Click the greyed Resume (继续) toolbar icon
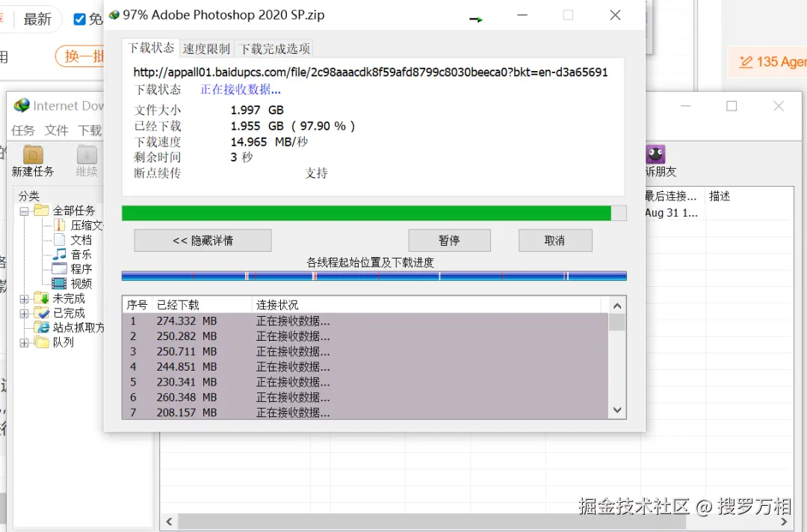 (x=87, y=155)
